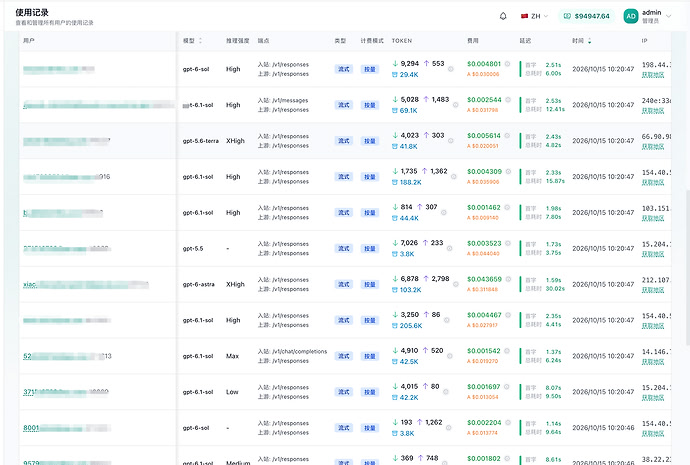Open user link starting with 8001
The image size is (690, 465).
tap(67, 428)
